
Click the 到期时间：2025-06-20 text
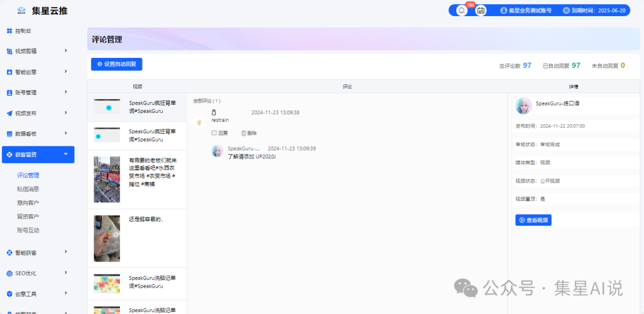599,10
